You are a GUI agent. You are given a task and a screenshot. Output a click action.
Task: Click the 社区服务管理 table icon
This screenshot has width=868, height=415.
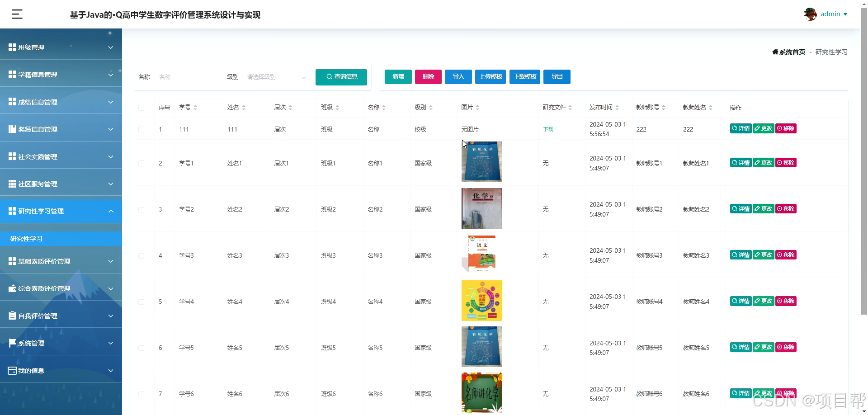pos(12,184)
